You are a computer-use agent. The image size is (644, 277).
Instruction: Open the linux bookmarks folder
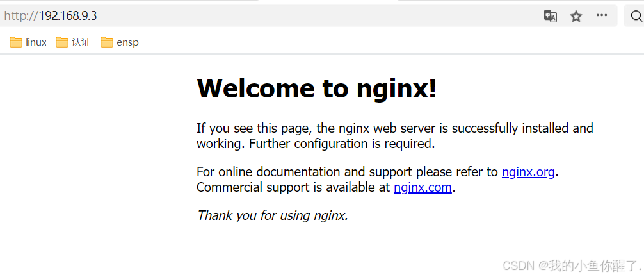point(28,42)
